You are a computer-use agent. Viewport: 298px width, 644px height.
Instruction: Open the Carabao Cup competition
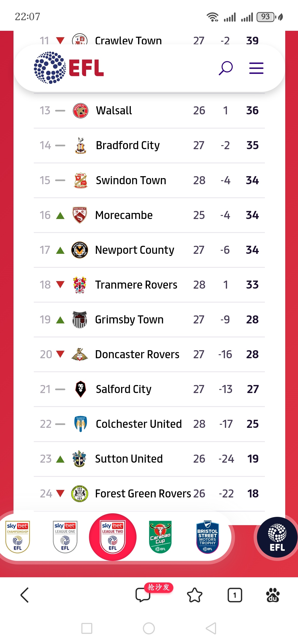coord(160,537)
